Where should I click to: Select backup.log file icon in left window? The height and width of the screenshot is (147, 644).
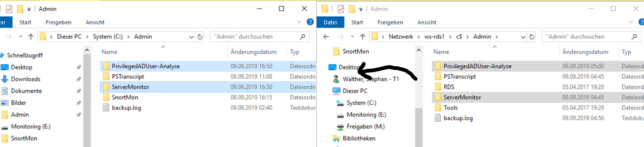coord(106,107)
